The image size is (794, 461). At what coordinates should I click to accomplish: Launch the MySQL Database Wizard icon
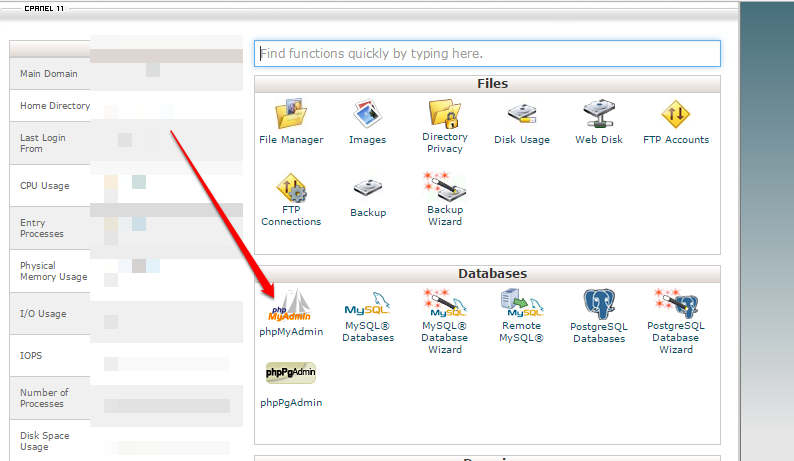click(445, 303)
